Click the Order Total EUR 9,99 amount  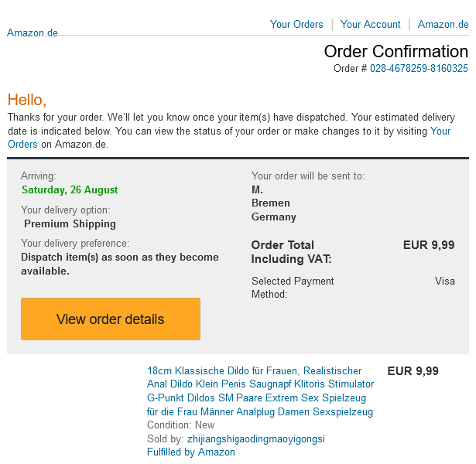pos(429,246)
